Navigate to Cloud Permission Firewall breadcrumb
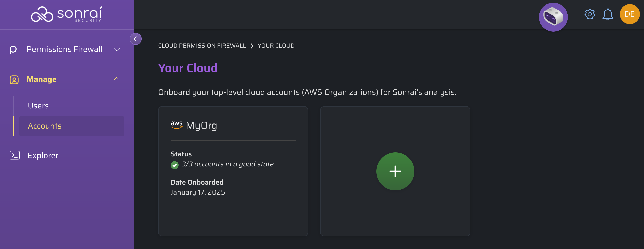This screenshot has width=644, height=249. click(x=202, y=46)
